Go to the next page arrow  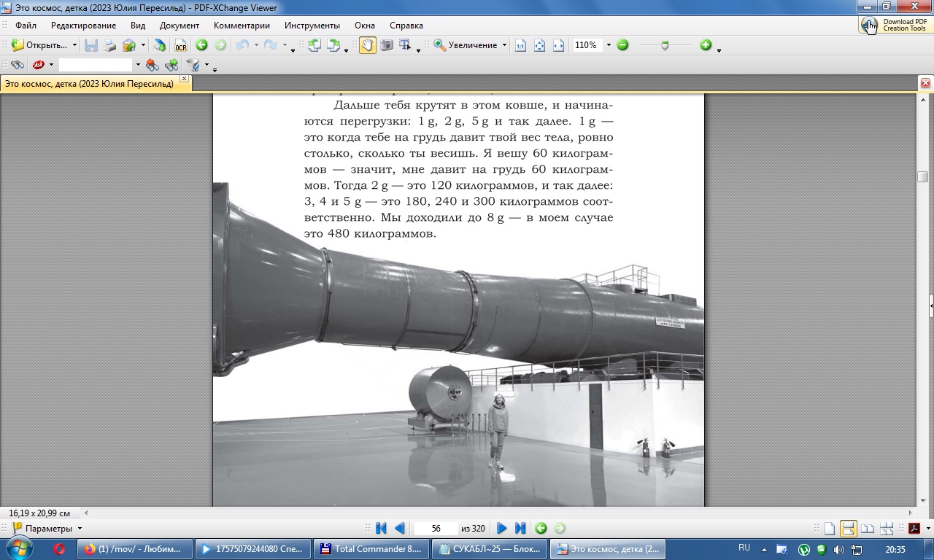[x=501, y=529]
